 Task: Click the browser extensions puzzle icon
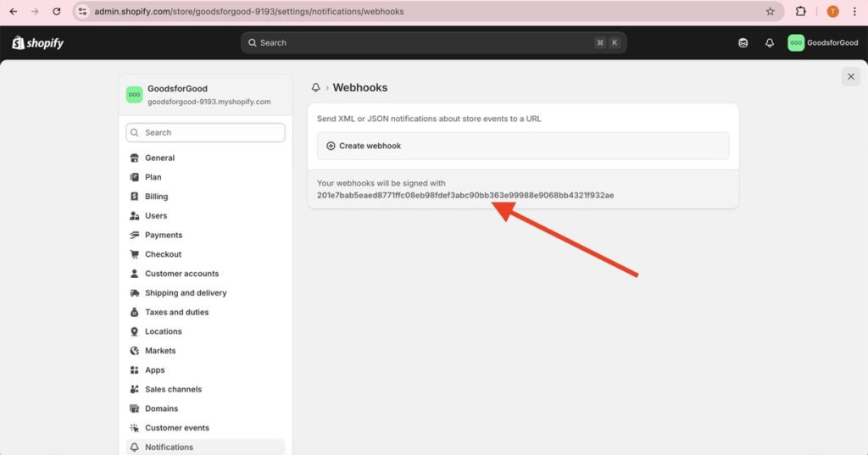800,12
